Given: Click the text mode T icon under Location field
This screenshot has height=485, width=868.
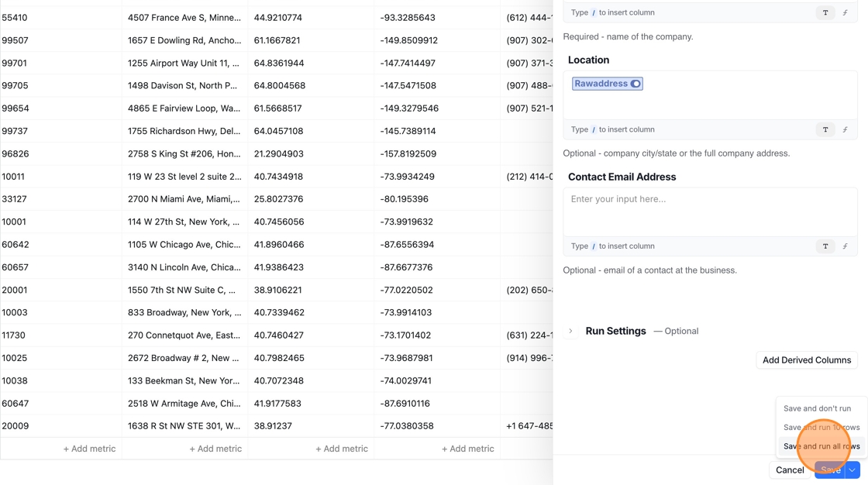Looking at the screenshot, I should click(x=825, y=129).
